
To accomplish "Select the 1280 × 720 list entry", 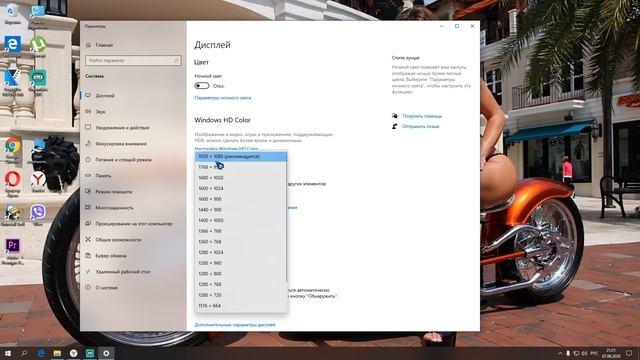I will click(241, 295).
